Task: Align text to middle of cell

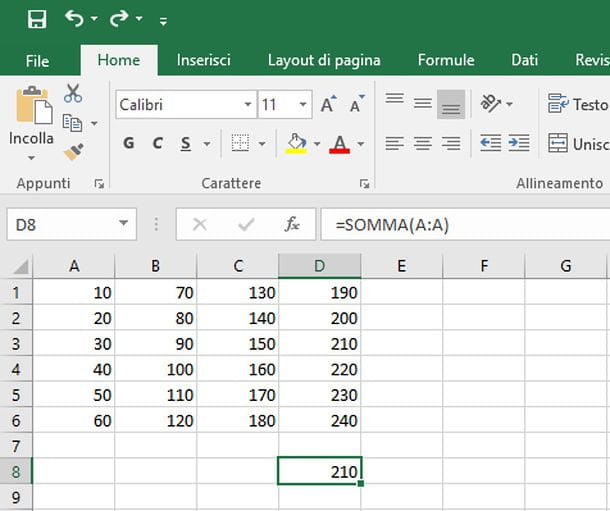Action: coord(422,103)
